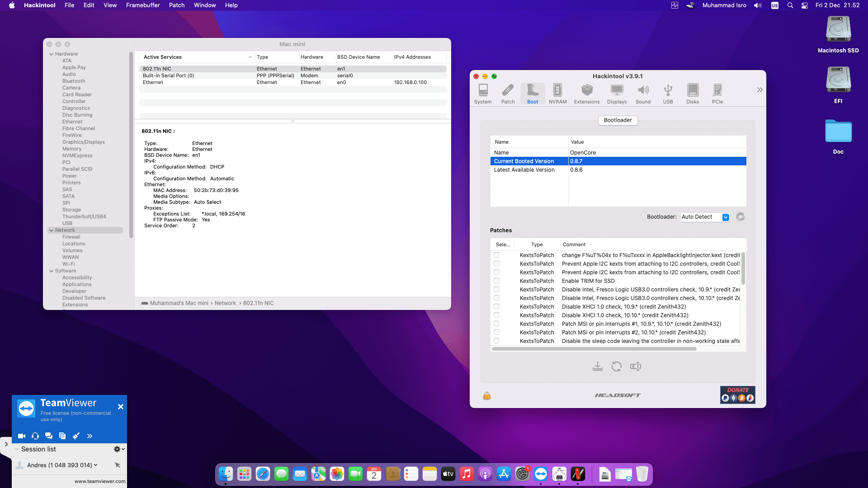
Task: Open the NVRAM toolbar section
Action: 557,94
